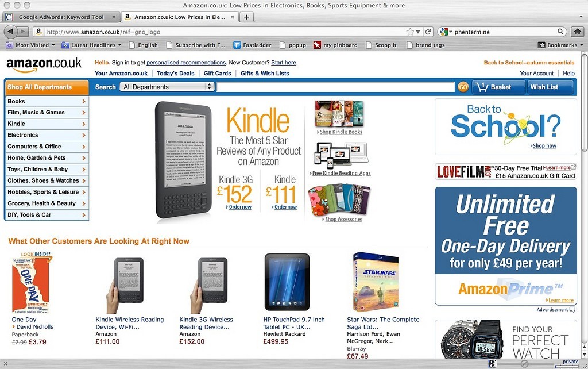Expand the Most Visited bookmarks menu
Image resolution: width=588 pixels, height=369 pixels.
click(x=30, y=45)
